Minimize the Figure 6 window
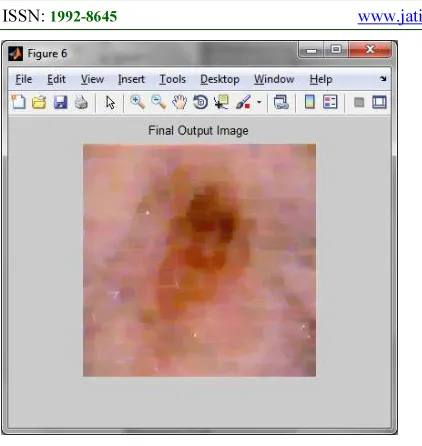The height and width of the screenshot is (446, 422). [x=311, y=50]
